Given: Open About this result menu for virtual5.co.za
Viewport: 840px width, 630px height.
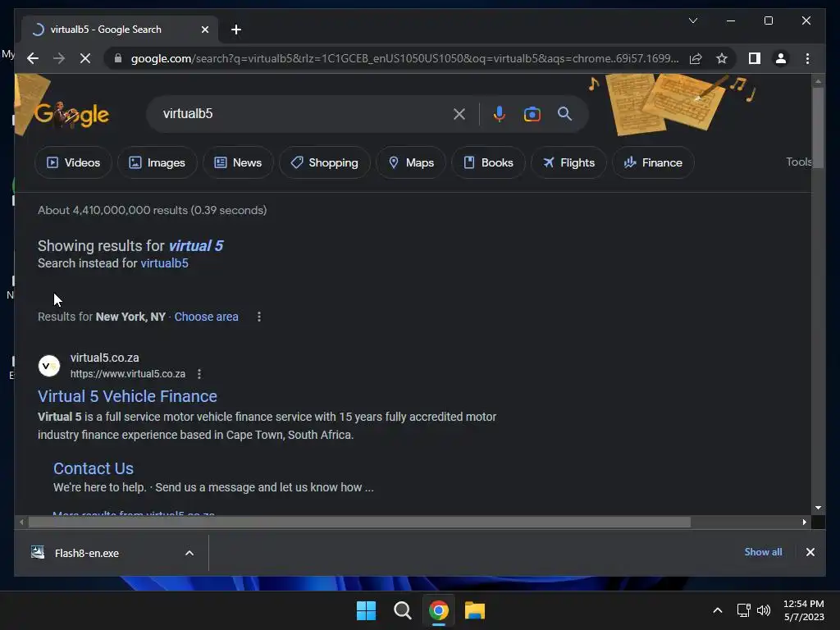Looking at the screenshot, I should tap(199, 374).
